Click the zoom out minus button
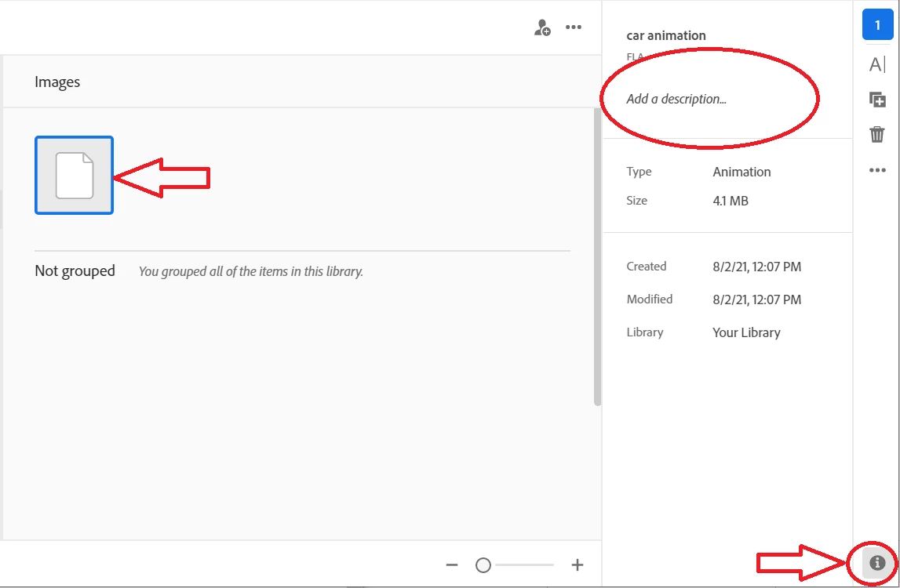The width and height of the screenshot is (900, 588). 452,565
